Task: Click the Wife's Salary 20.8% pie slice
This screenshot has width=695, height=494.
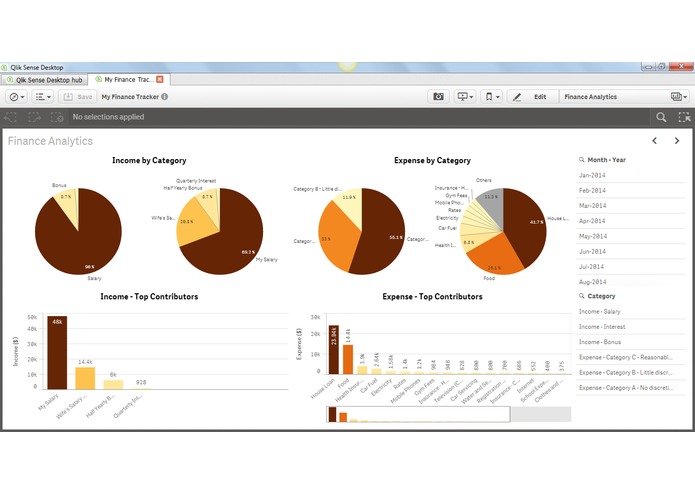Action: [193, 222]
